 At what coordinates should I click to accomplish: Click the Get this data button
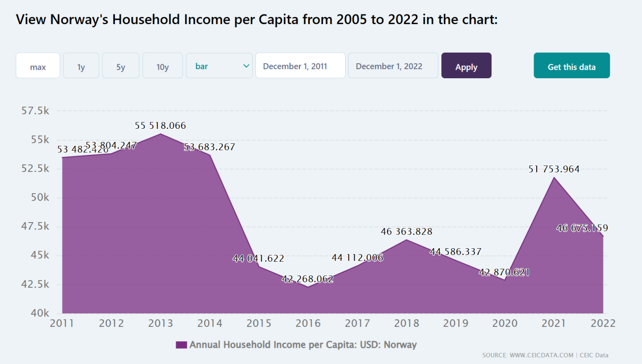(x=572, y=66)
